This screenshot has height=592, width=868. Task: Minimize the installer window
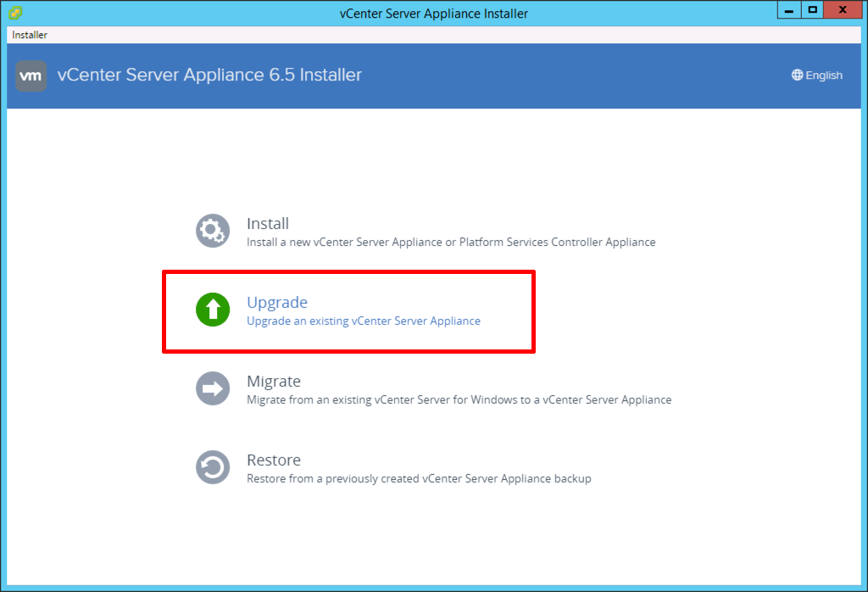pyautogui.click(x=789, y=10)
